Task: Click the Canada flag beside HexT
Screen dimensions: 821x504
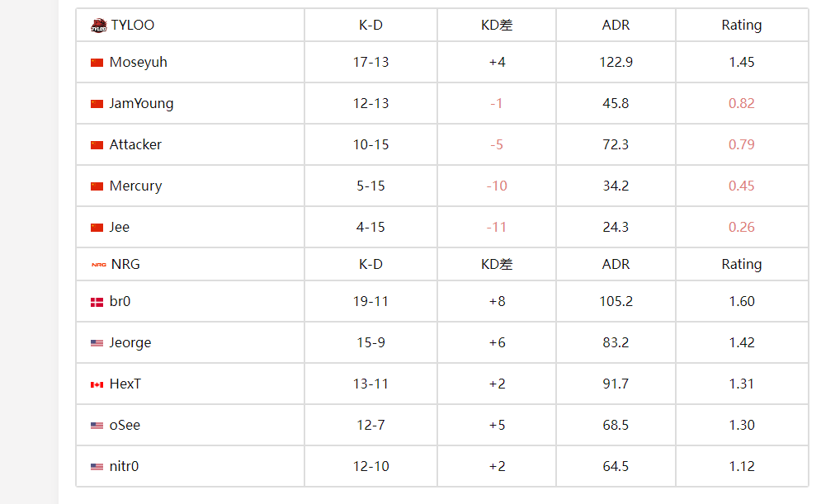Action: [97, 384]
